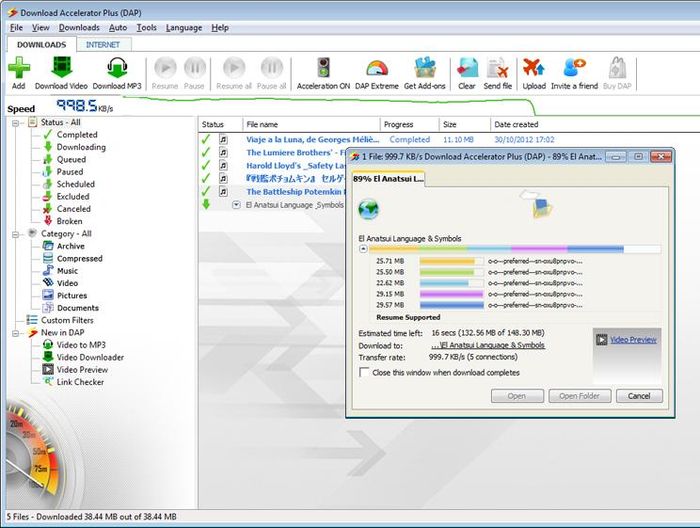
Task: Select the Canceled status filter
Action: (73, 209)
